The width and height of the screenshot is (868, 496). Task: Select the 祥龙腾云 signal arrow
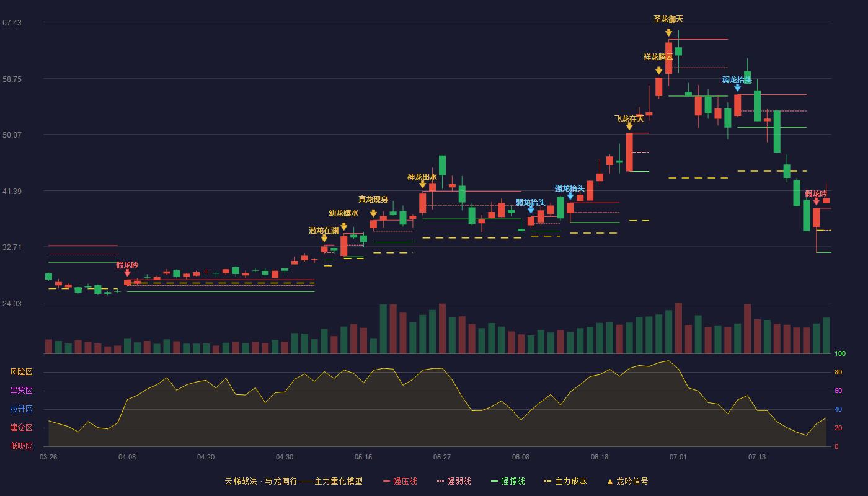(x=658, y=71)
